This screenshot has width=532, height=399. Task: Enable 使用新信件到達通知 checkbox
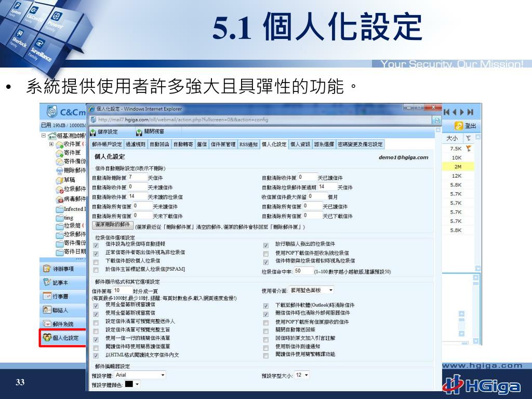pyautogui.click(x=265, y=348)
